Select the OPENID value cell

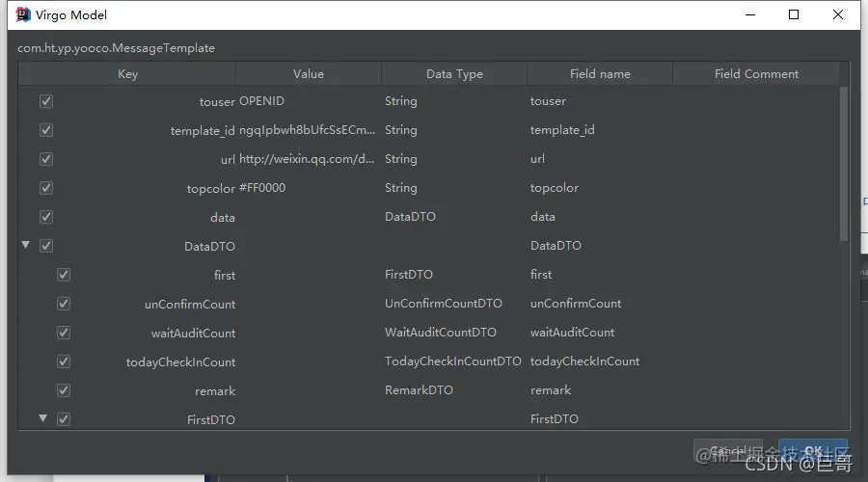click(261, 101)
